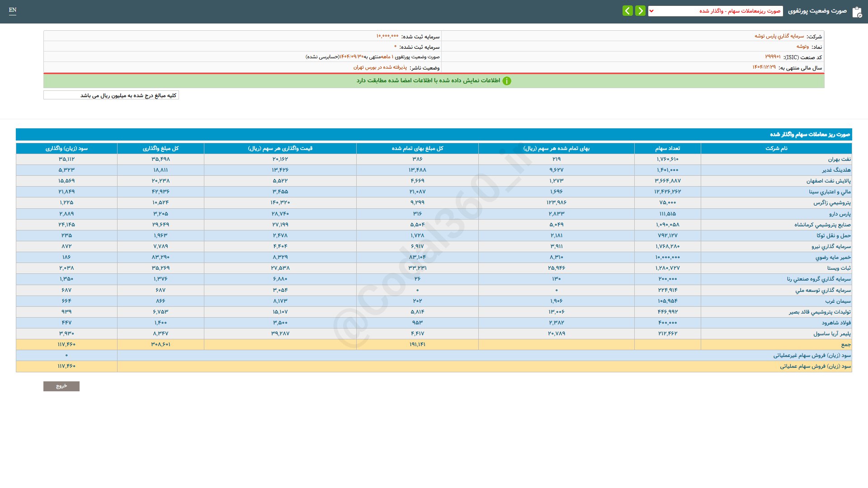Select the نام شرکت column header

(x=776, y=148)
